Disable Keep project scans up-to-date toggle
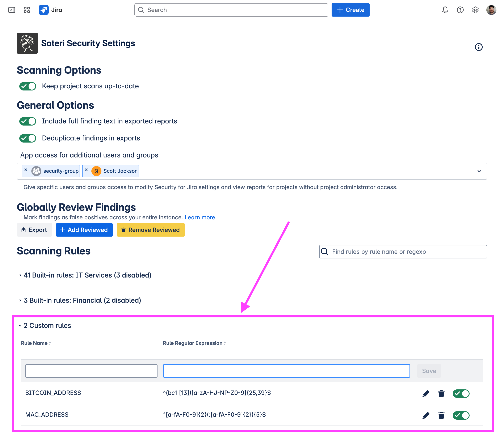This screenshot has height=440, width=504. [28, 86]
